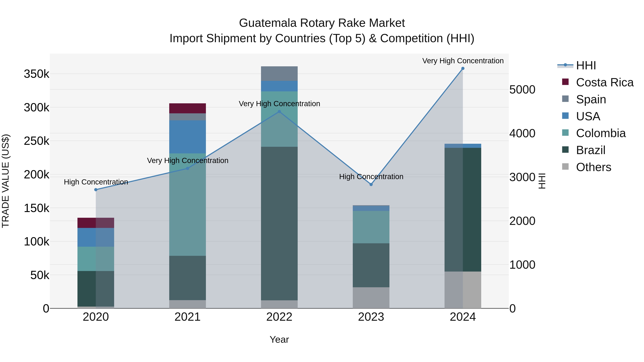Image resolution: width=644 pixels, height=362 pixels.
Task: Click the chart subtitle 'Import Shipment by Countries (Top 5) & Competition (HHI)'
Action: click(x=322, y=38)
